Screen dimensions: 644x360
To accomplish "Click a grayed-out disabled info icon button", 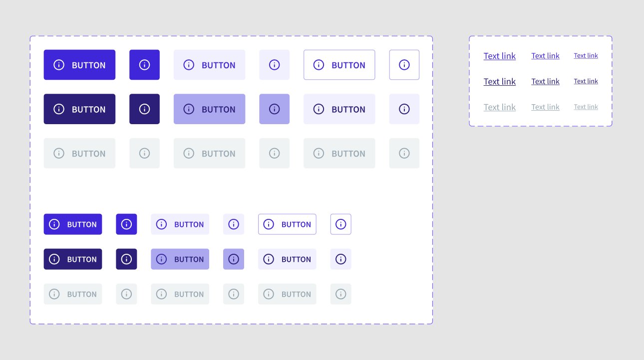I will click(x=144, y=153).
